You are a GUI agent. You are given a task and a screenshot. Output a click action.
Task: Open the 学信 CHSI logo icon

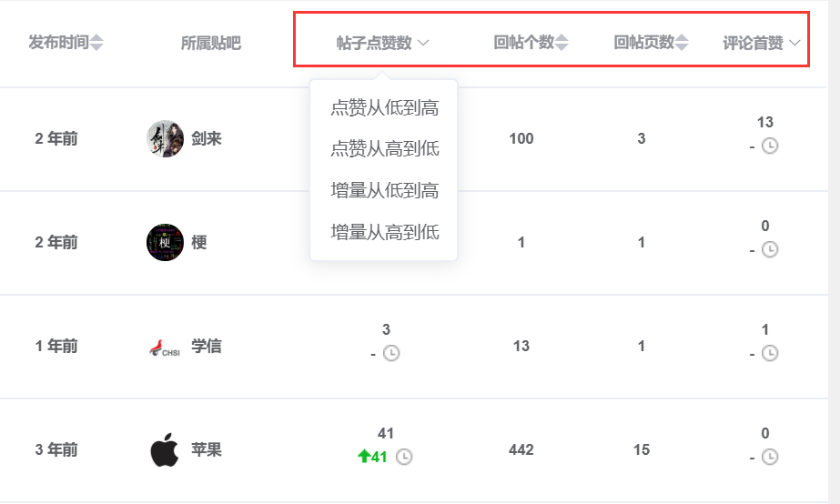(x=165, y=348)
